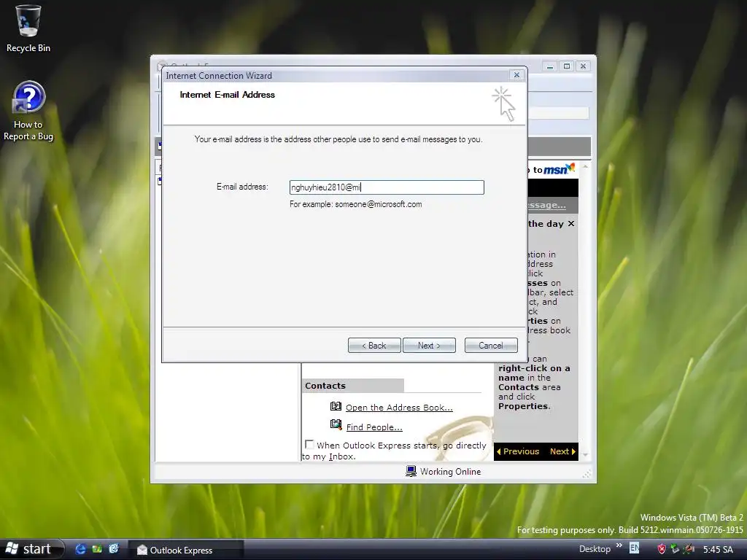Click the Address Book icon beside Open the Address Book

coord(336,406)
